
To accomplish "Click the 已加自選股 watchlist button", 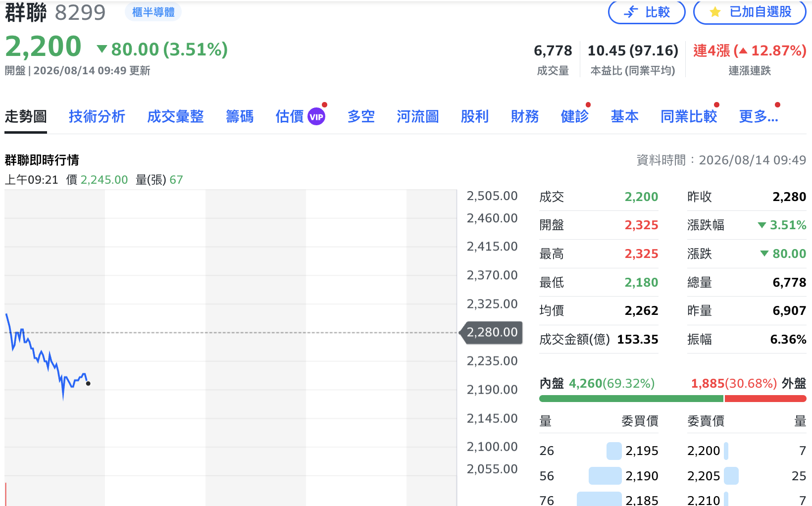I will tap(750, 12).
